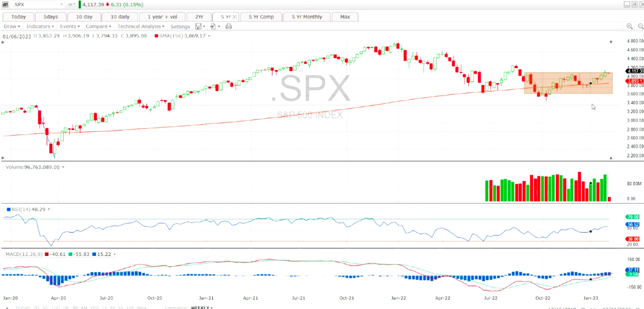644x309 pixels.
Task: Expand the export icon dropdown arrow
Action: click(x=219, y=27)
